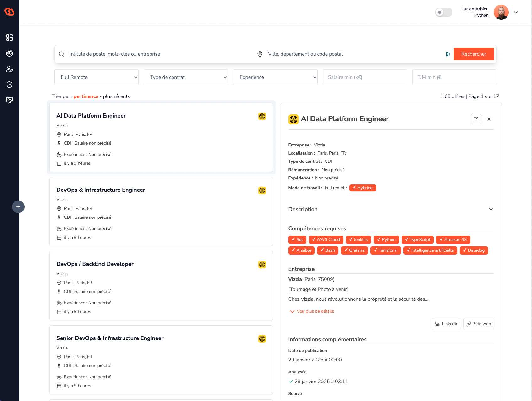
Task: Open the dashboard grid icon in sidebar
Action: coord(9,37)
